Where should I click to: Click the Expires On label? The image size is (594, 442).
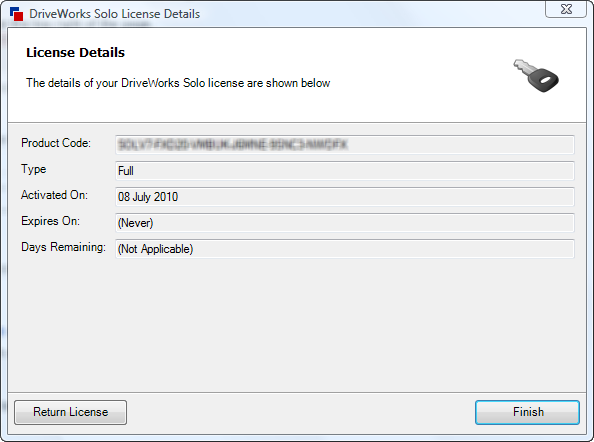50,221
